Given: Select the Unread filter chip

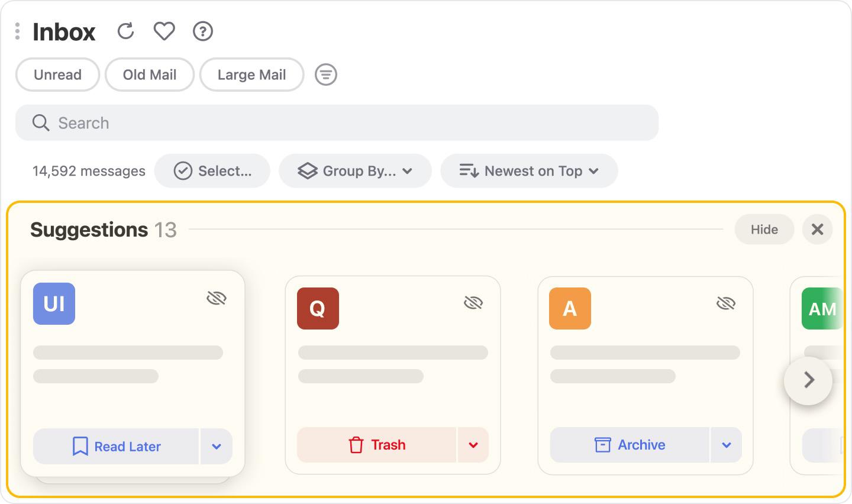Looking at the screenshot, I should [x=57, y=75].
